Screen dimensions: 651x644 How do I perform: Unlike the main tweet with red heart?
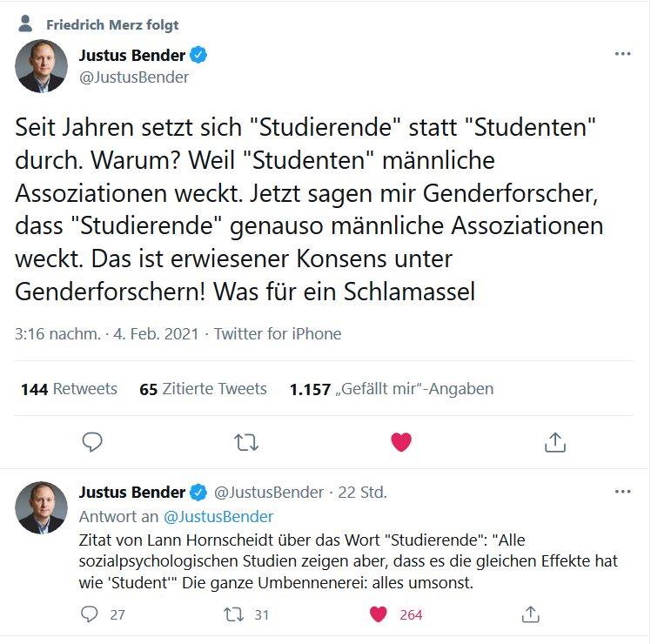400,442
